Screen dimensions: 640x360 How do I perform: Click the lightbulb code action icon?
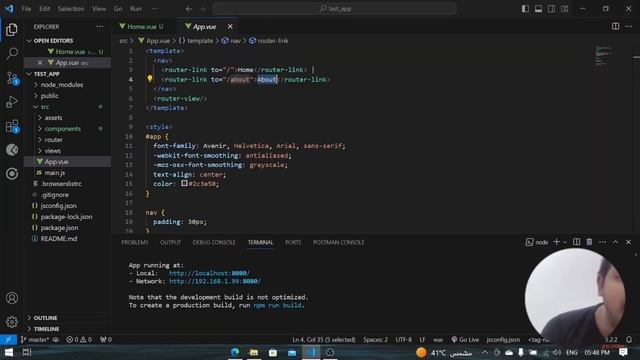pyautogui.click(x=150, y=78)
